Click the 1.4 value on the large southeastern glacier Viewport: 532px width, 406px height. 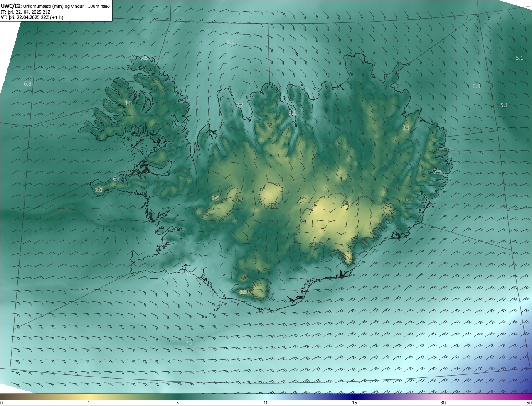coord(317,210)
